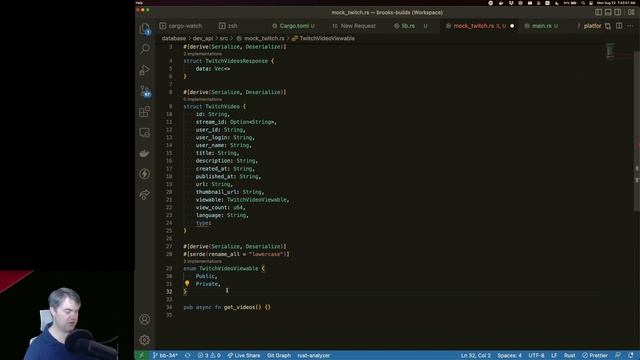The image size is (640, 360).
Task: Click the stream_id field line
Action: click(x=236, y=122)
